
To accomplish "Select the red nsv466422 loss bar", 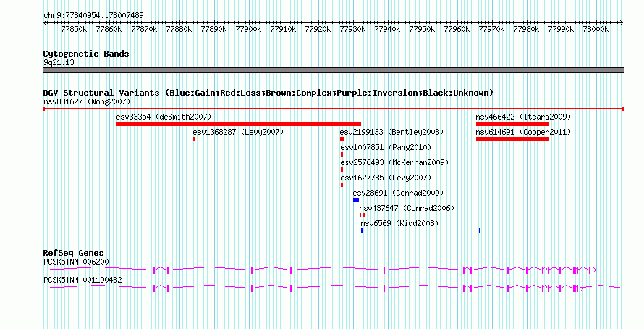I will tap(512, 124).
